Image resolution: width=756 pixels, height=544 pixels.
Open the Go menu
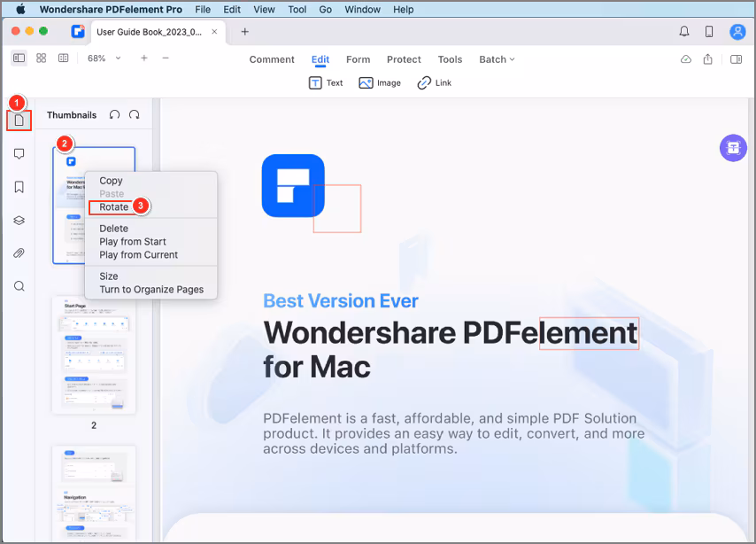[x=326, y=9]
